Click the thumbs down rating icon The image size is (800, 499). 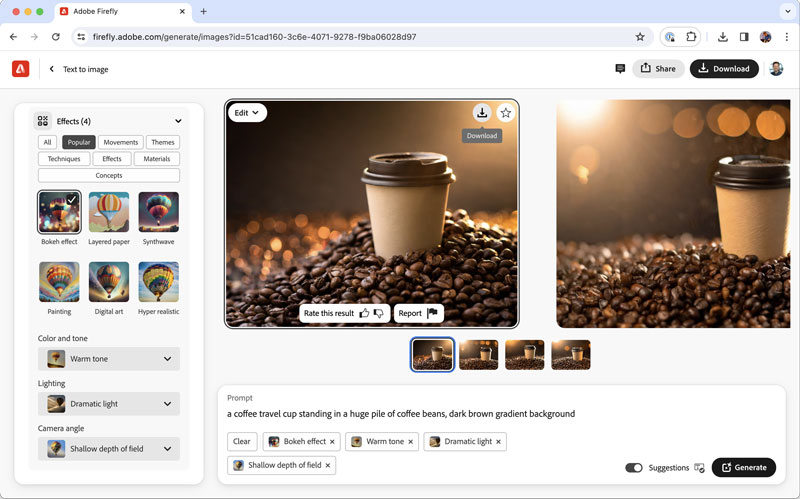pos(379,313)
